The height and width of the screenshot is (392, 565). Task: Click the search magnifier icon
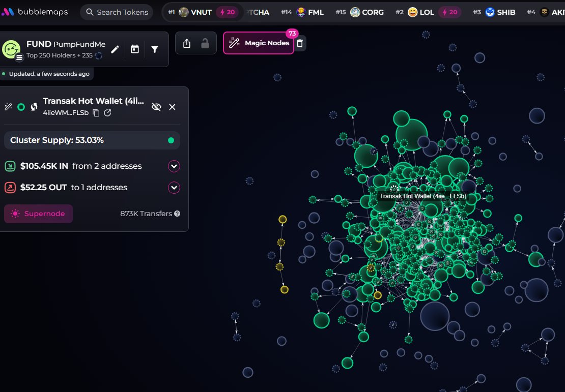(x=90, y=12)
